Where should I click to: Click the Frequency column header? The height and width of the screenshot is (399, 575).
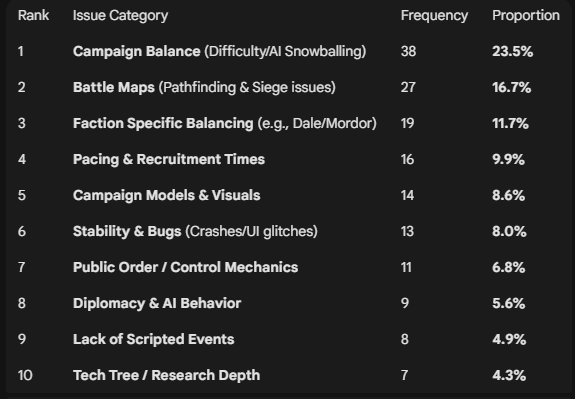click(434, 16)
